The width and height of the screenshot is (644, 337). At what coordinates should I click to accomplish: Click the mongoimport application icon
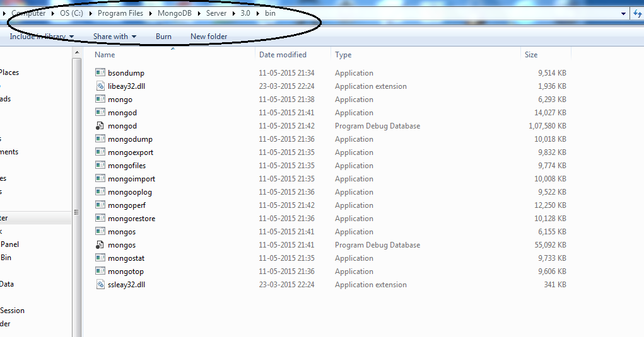[x=100, y=178]
